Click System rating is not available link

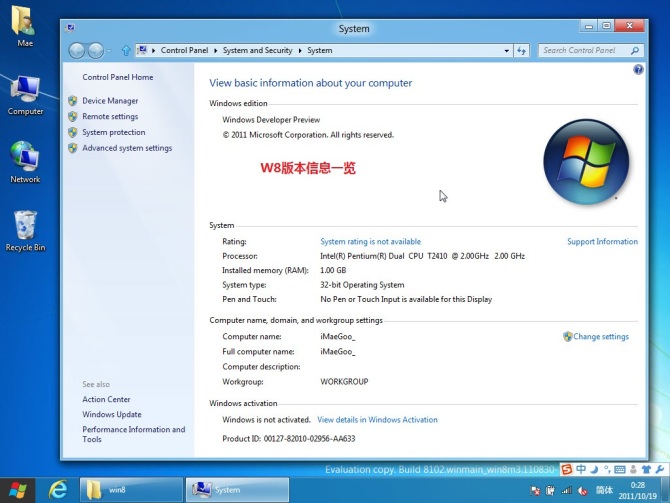click(370, 241)
